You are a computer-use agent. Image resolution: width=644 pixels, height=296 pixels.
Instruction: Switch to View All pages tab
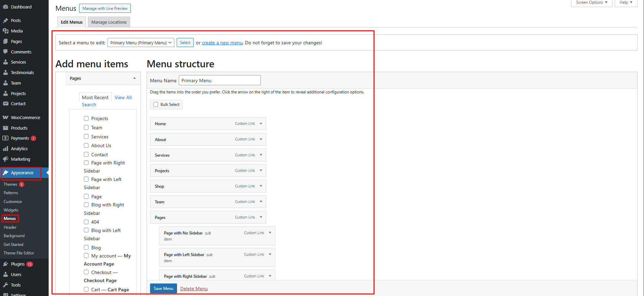123,97
